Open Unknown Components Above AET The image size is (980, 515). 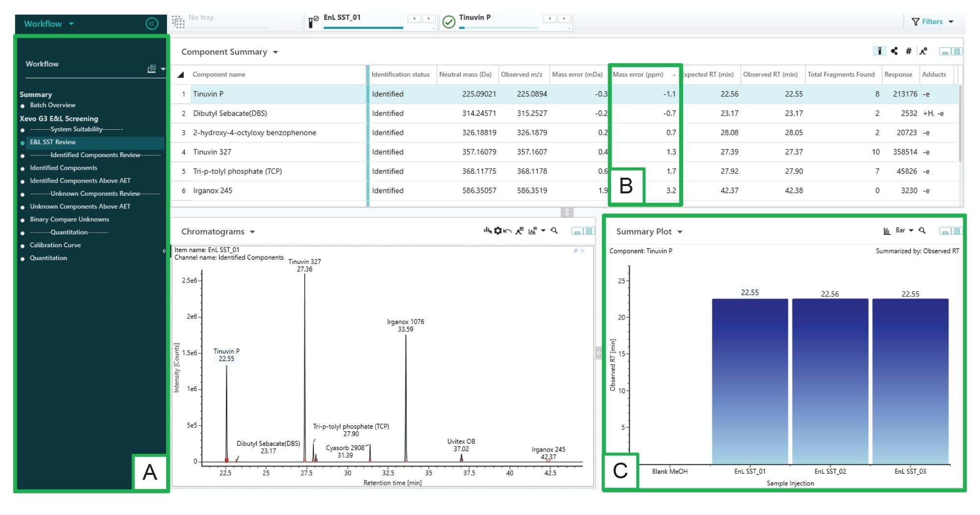(x=80, y=207)
